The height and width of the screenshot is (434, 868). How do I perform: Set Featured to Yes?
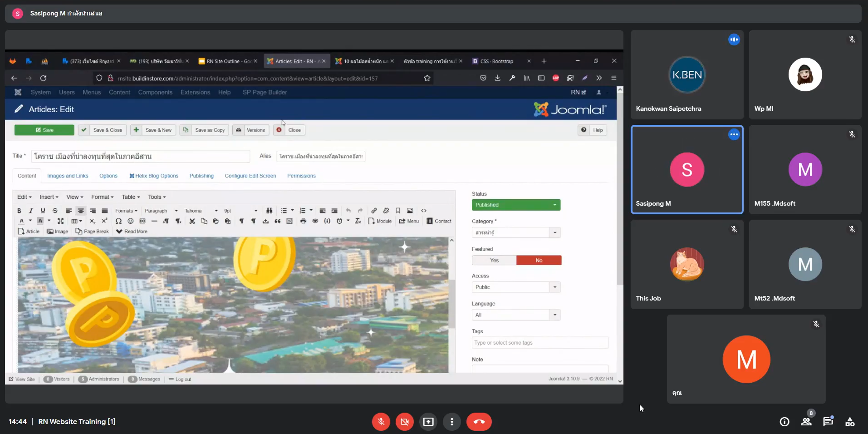click(x=494, y=260)
